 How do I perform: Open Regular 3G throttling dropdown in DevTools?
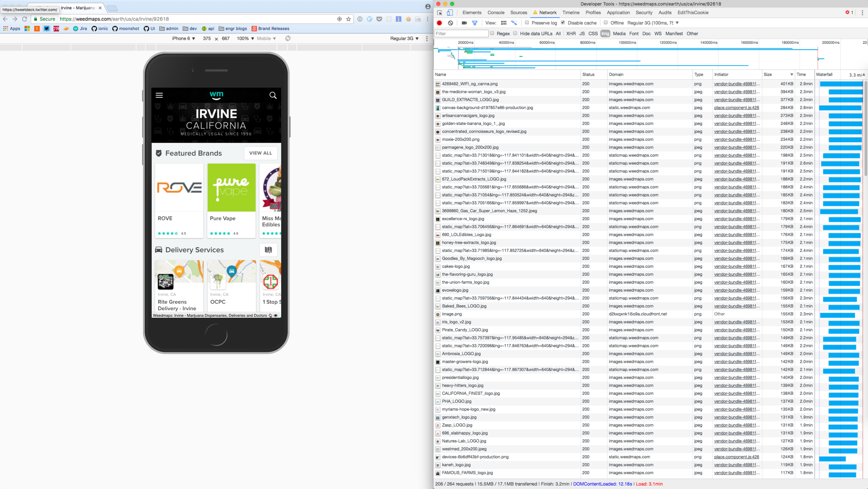click(653, 23)
